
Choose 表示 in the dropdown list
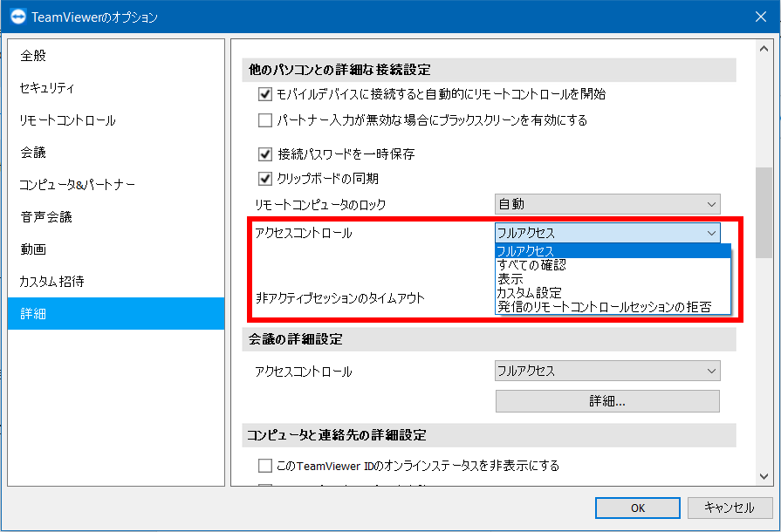coord(613,279)
